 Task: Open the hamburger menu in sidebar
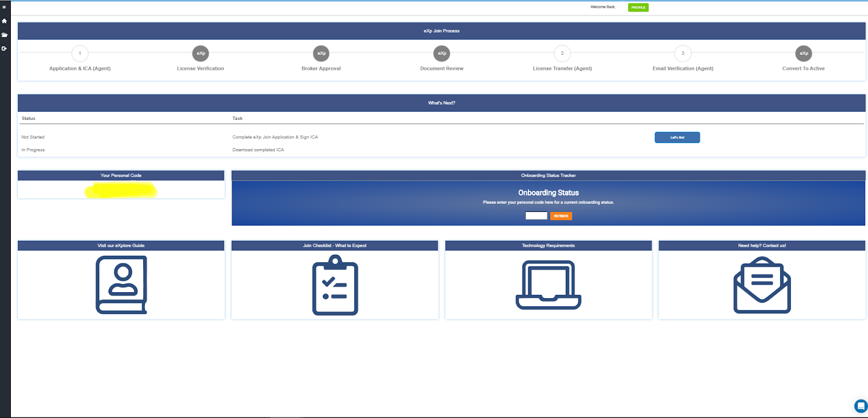4,7
